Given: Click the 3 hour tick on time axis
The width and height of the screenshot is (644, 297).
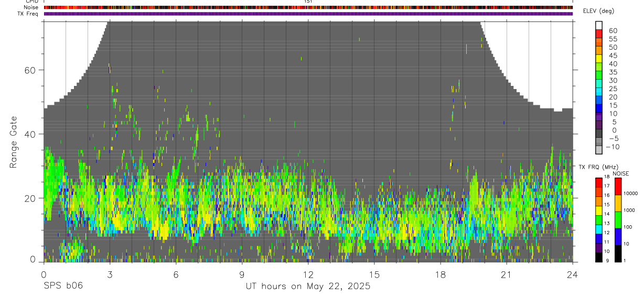Looking at the screenshot, I should click(110, 274).
